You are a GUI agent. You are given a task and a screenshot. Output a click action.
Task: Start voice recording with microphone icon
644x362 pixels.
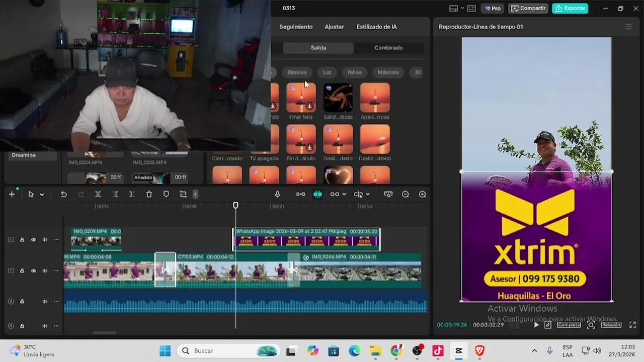[x=277, y=194]
